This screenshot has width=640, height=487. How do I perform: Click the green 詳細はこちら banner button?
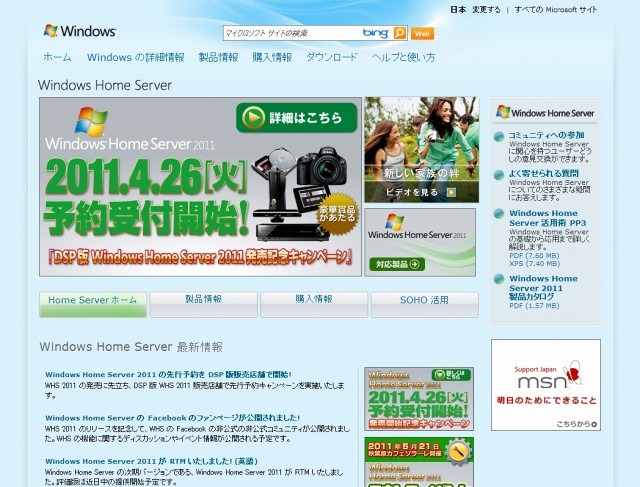click(296, 118)
